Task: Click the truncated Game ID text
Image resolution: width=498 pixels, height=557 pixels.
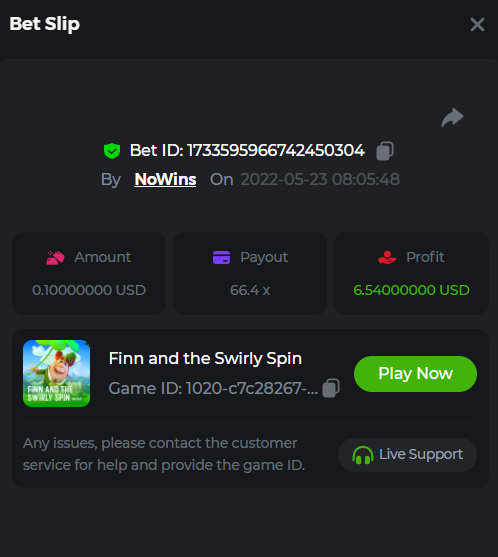Action: pyautogui.click(x=213, y=388)
